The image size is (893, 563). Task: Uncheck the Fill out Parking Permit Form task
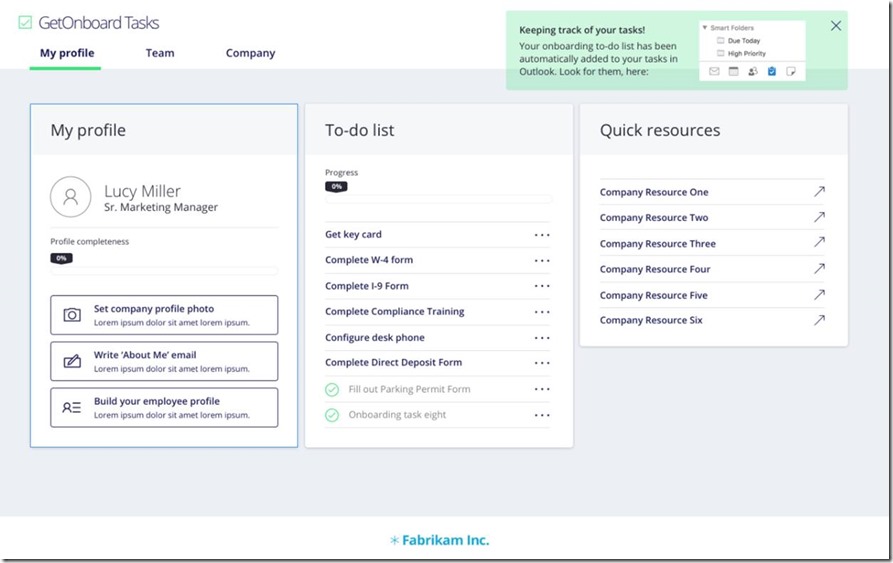pyautogui.click(x=332, y=389)
